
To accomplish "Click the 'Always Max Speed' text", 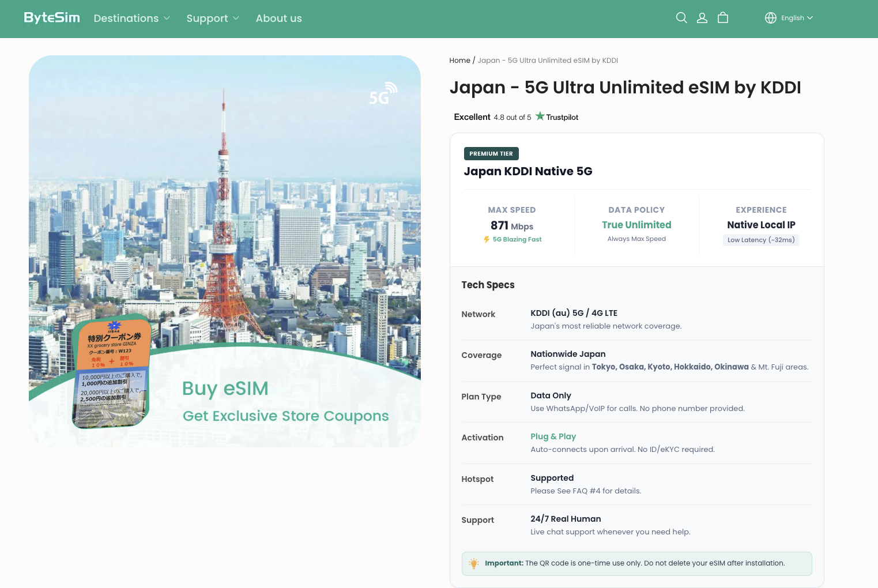I will [636, 239].
